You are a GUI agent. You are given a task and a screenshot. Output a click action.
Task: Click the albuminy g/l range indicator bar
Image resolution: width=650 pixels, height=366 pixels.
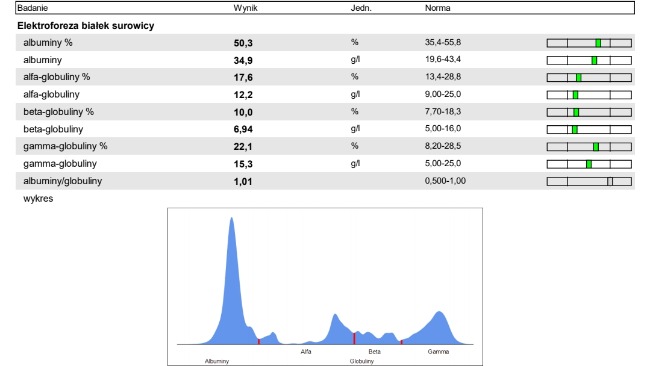pyautogui.click(x=589, y=61)
